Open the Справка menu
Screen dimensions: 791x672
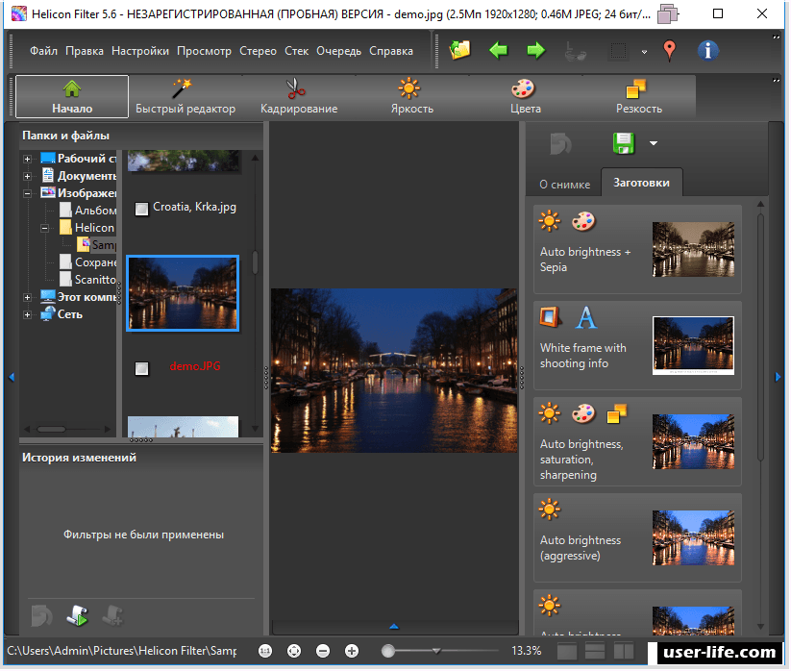(x=391, y=51)
